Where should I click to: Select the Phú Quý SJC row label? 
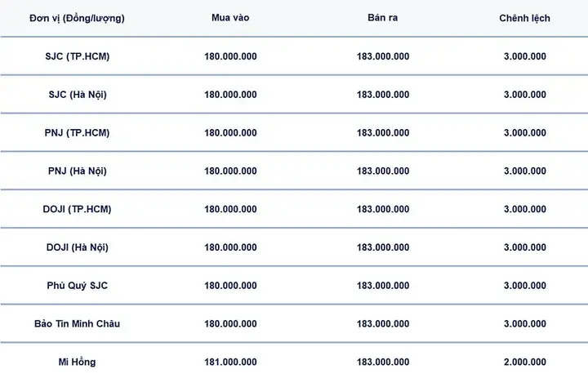point(78,286)
